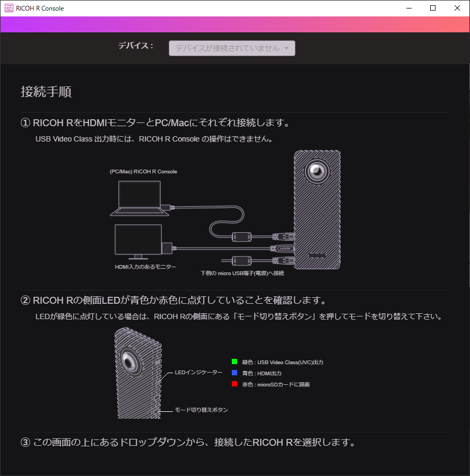470x476 pixels.
Task: Click the RICOH R camera front illustration
Action: click(x=317, y=209)
